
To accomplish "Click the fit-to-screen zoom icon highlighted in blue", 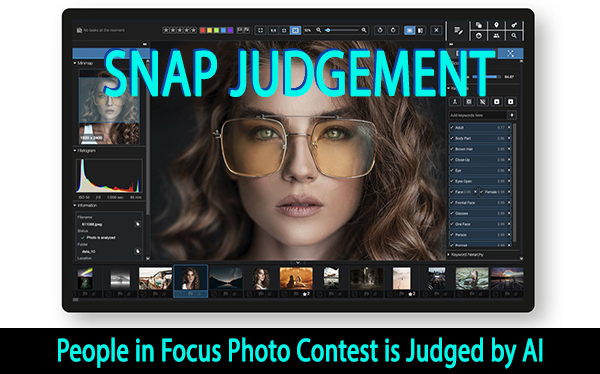I will pyautogui.click(x=295, y=30).
